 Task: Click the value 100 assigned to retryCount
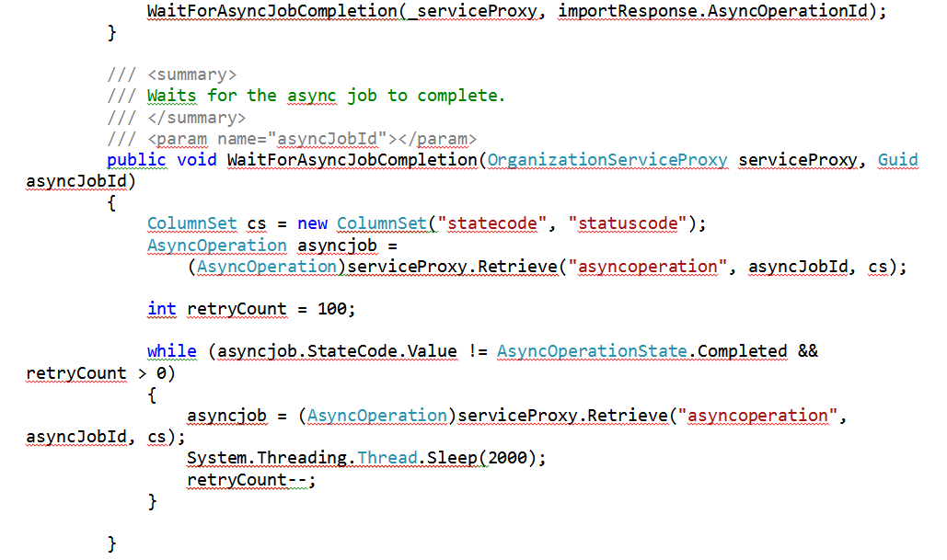tap(331, 309)
